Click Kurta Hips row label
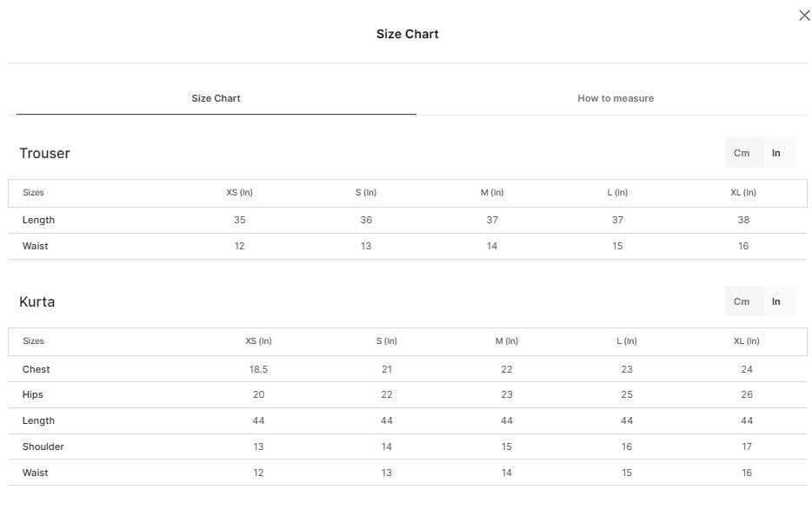 click(33, 395)
